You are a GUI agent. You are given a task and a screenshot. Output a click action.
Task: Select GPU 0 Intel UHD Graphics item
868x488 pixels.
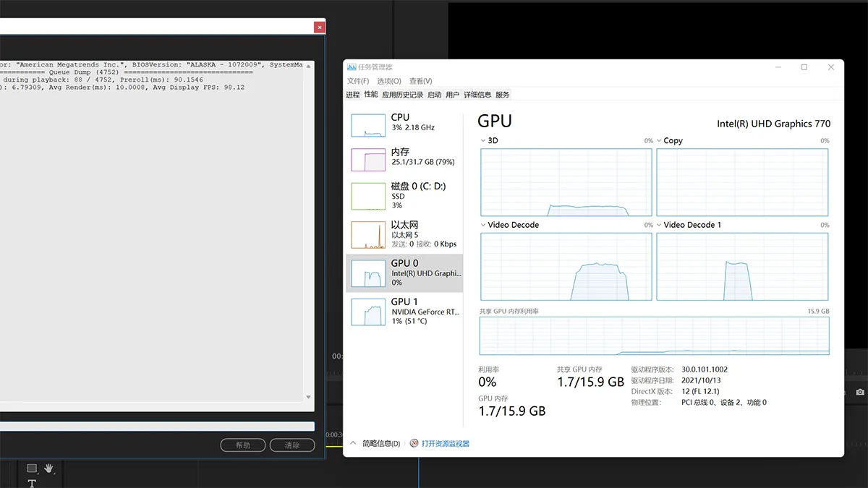coord(404,273)
